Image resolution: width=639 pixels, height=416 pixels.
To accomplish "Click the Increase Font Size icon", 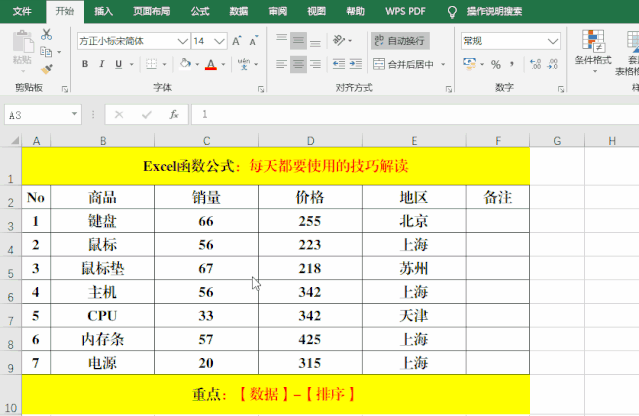I will coord(235,41).
